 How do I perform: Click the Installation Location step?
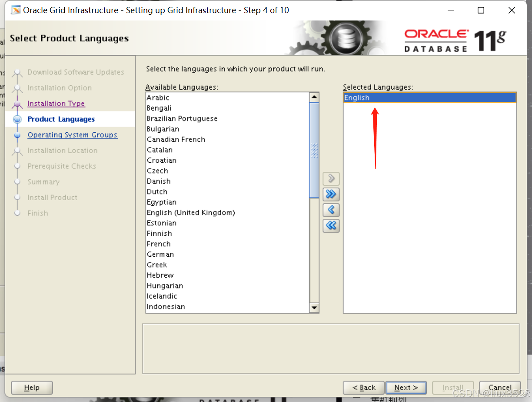[x=62, y=151]
